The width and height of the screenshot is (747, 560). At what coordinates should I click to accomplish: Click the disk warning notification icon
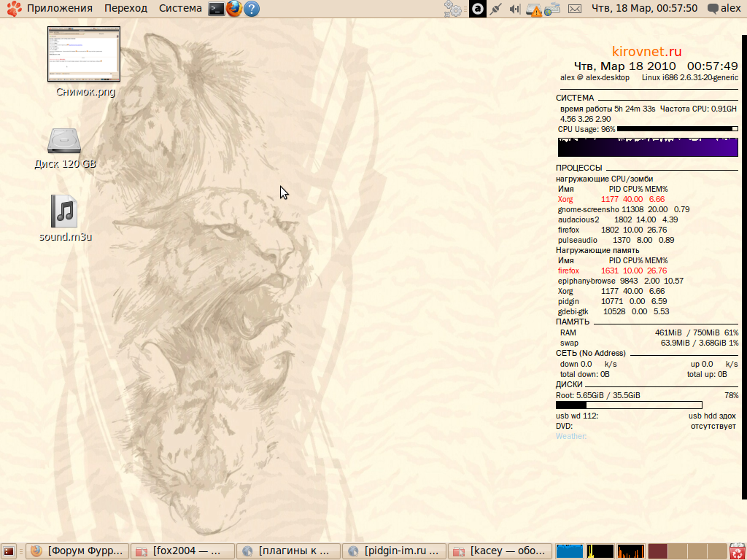535,9
